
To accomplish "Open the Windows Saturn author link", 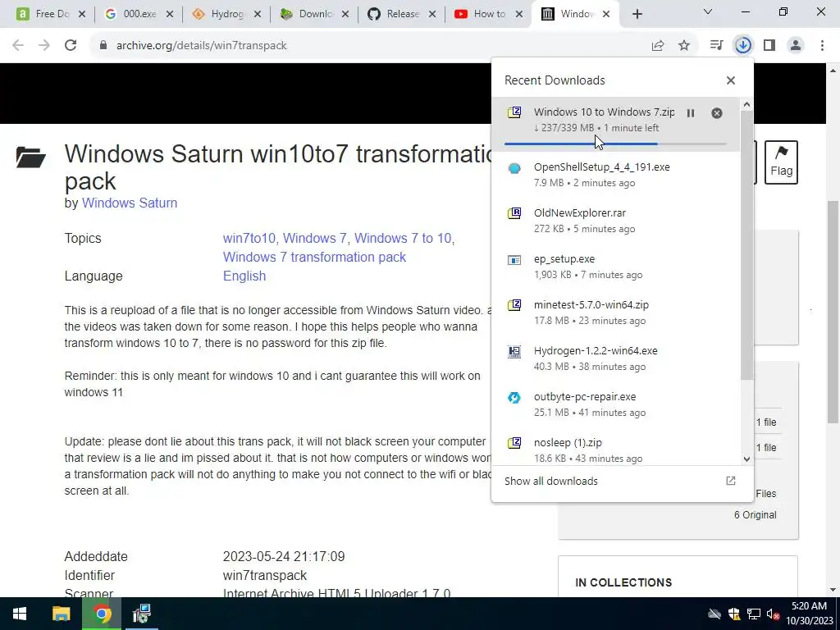I will point(129,203).
